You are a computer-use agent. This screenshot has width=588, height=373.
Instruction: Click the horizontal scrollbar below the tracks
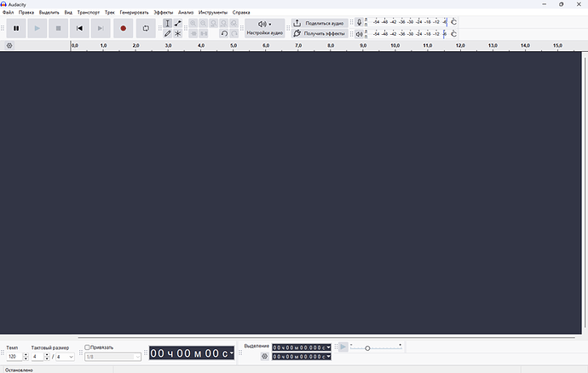[326, 337]
